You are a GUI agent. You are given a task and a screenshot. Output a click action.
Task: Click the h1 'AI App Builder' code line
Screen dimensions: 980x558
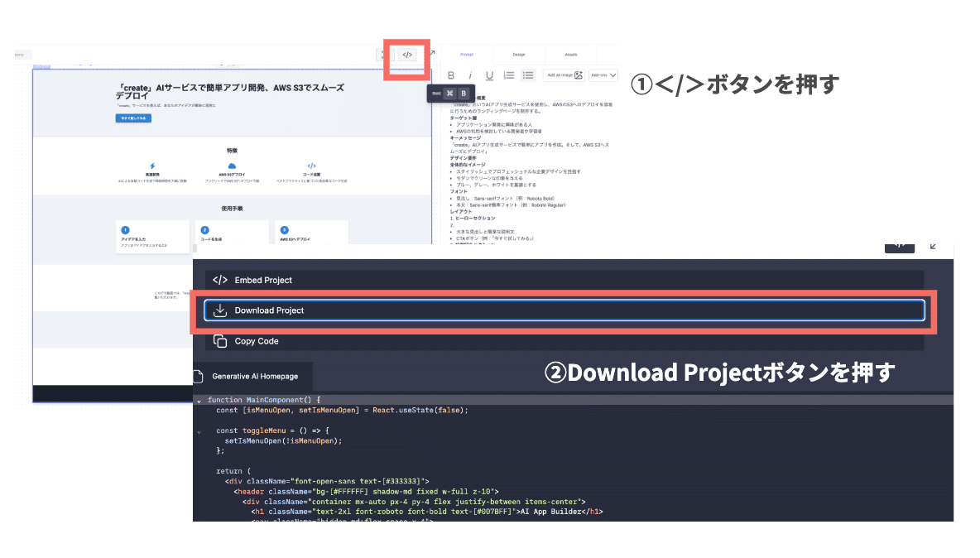(427, 512)
